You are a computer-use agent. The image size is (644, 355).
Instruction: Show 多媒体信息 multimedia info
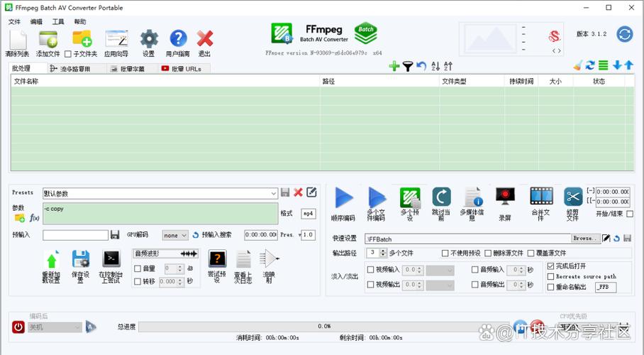tap(472, 198)
